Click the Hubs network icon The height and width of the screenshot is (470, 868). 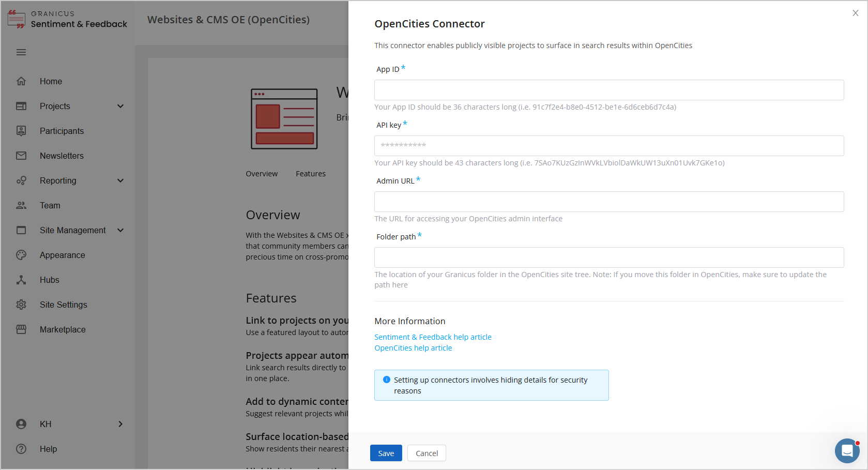click(21, 280)
